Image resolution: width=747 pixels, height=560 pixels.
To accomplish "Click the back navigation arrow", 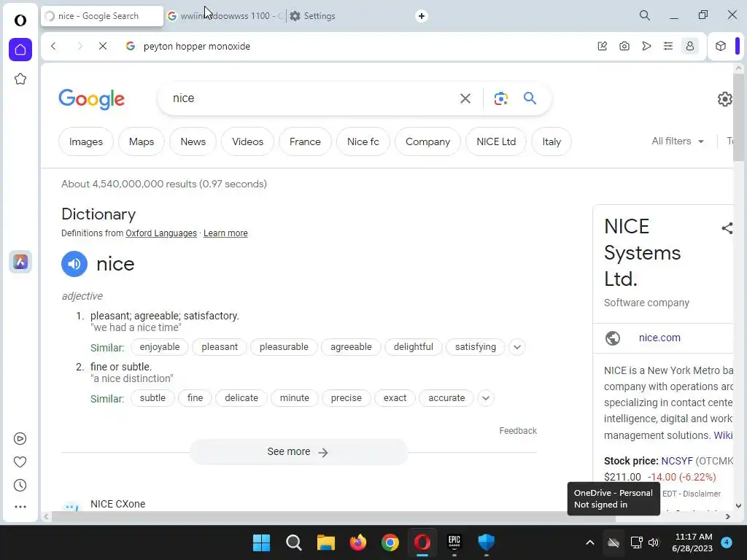I will click(x=53, y=46).
